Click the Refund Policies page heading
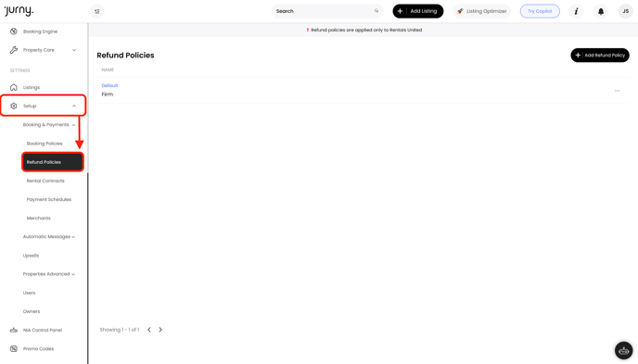This screenshot has height=364, width=638. tap(125, 56)
